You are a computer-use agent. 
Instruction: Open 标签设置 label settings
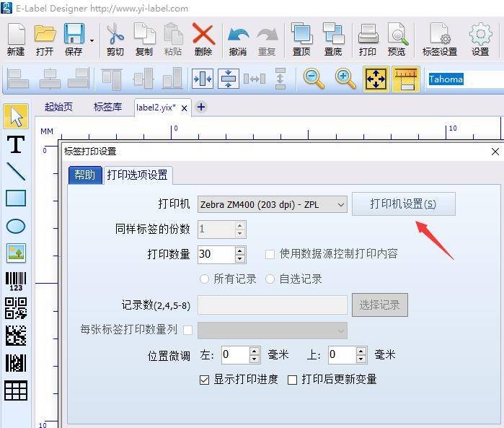(x=440, y=39)
